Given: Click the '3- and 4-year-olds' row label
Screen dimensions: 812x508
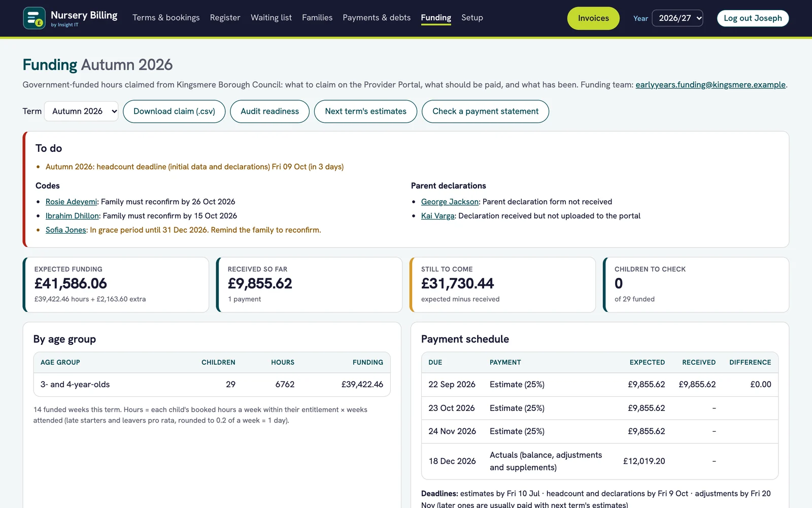Looking at the screenshot, I should click(75, 385).
